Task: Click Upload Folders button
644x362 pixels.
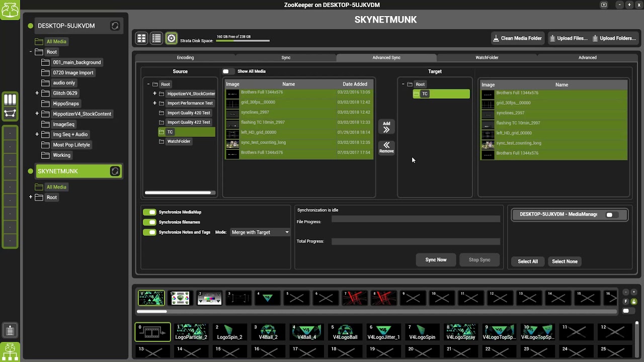Action: point(614,38)
